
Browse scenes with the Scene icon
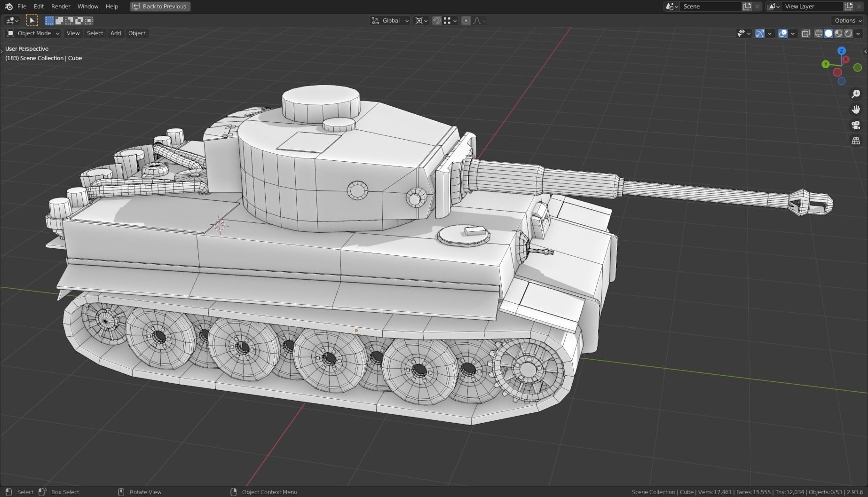(x=671, y=6)
